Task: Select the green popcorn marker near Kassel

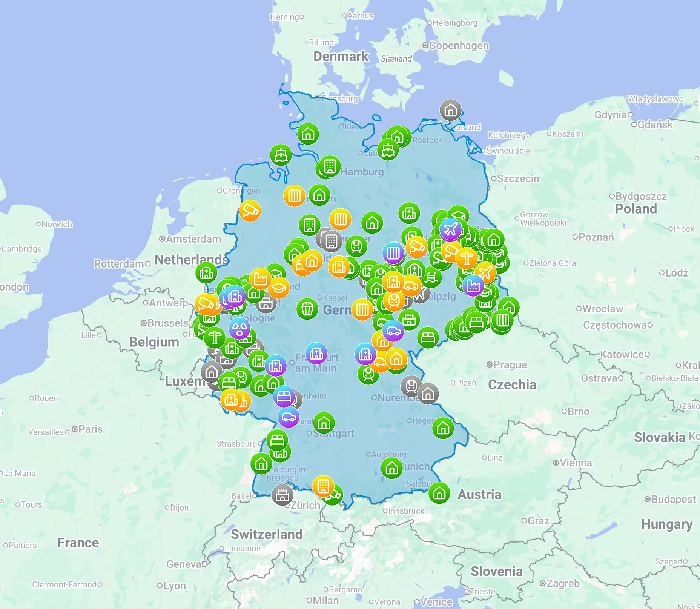Action: pos(307,309)
